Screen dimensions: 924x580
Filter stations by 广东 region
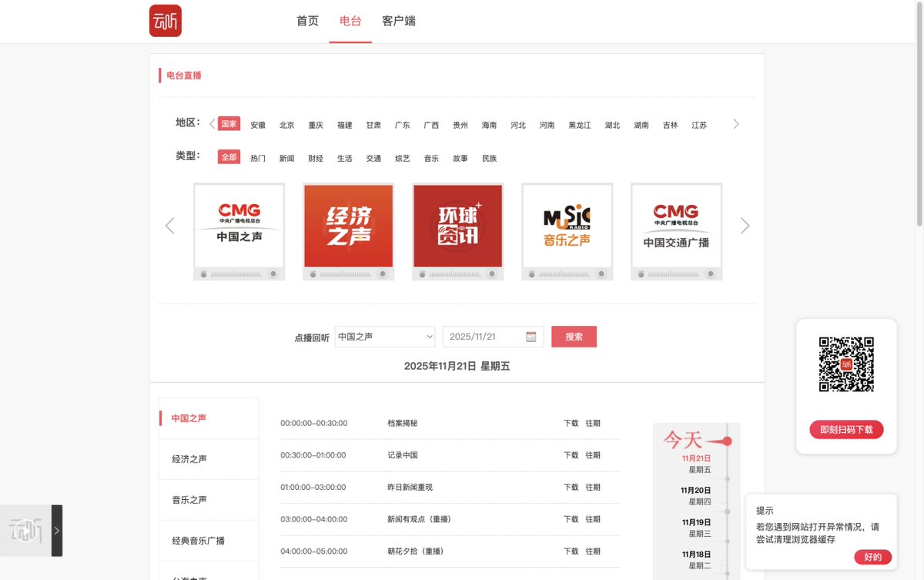(x=403, y=125)
